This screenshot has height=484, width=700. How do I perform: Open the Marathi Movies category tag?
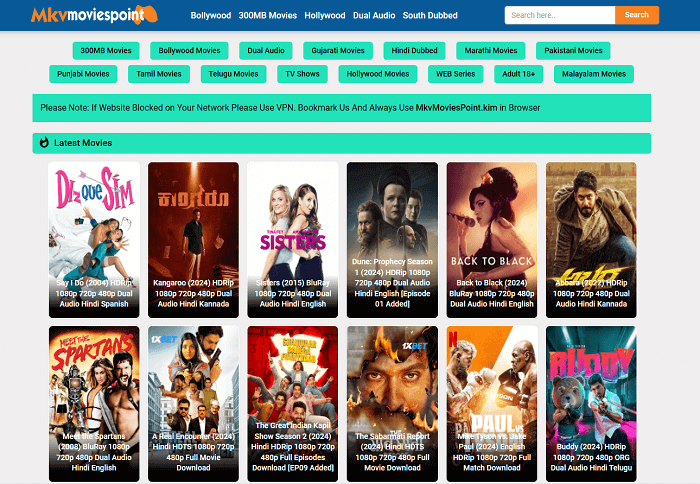(x=491, y=50)
